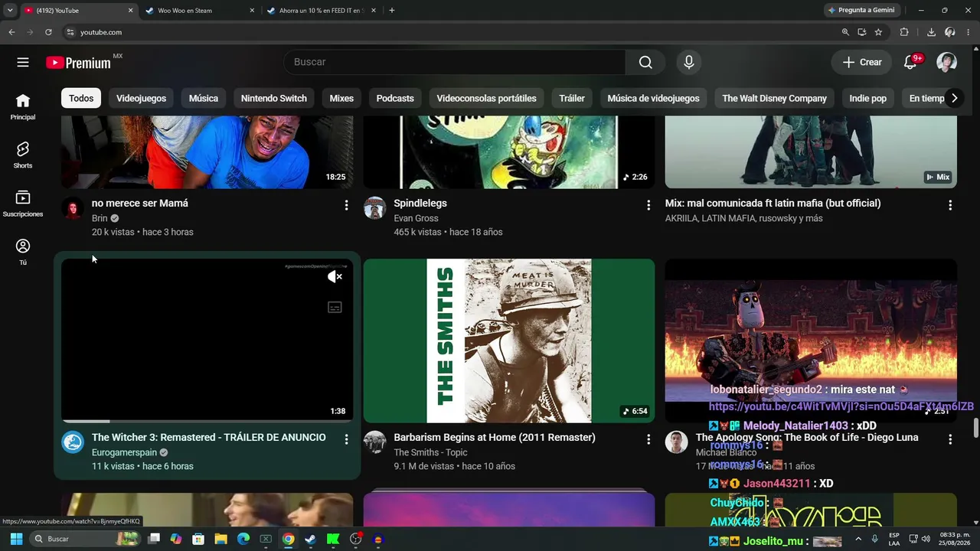Click the magnifier search button
The image size is (980, 551).
point(645,62)
